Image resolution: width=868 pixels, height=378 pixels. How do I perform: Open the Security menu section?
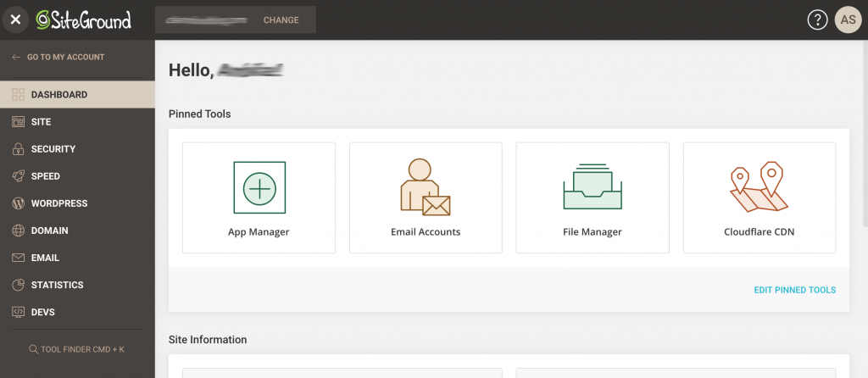point(77,149)
